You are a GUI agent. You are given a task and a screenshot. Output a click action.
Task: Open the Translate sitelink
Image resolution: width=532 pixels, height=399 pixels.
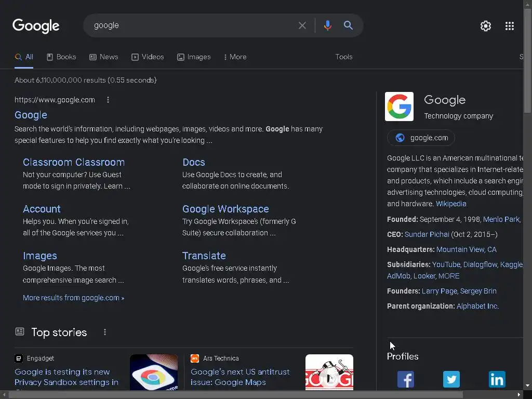point(204,256)
